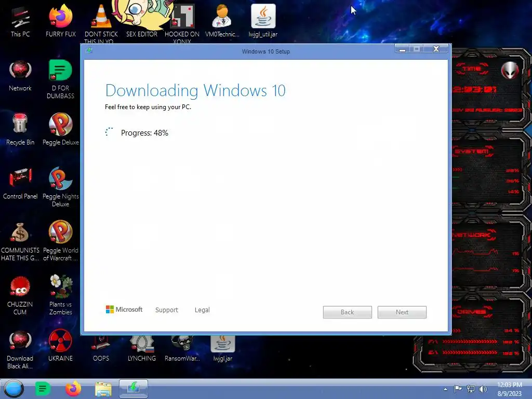Open the taskbar clock showing 12:03 PM
532x399 pixels.
[x=510, y=389]
